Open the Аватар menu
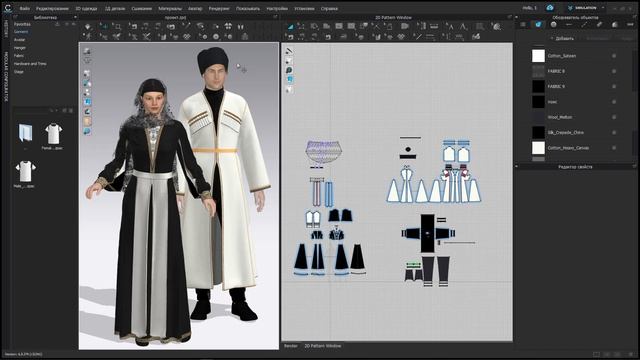The width and height of the screenshot is (640, 360). tap(195, 8)
